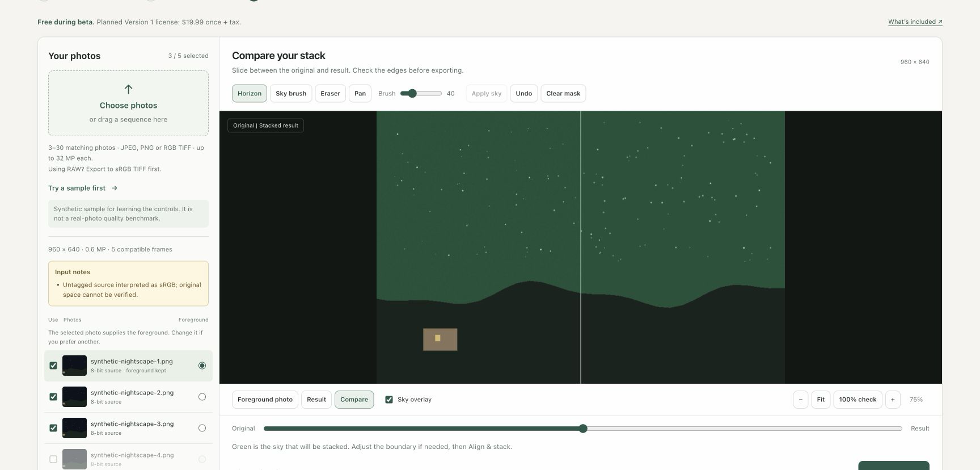Click the yellow cabin window in the preview
This screenshot has width=980, height=470.
click(x=437, y=338)
